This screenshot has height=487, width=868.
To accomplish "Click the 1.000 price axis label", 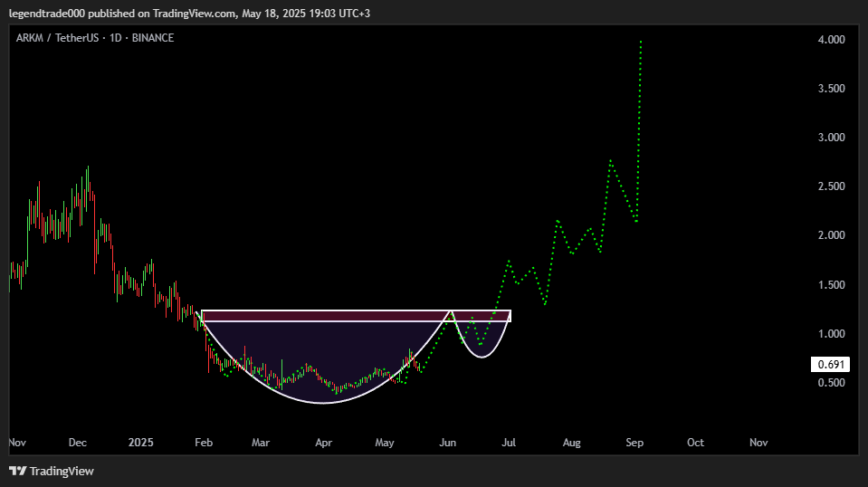I will pos(832,334).
